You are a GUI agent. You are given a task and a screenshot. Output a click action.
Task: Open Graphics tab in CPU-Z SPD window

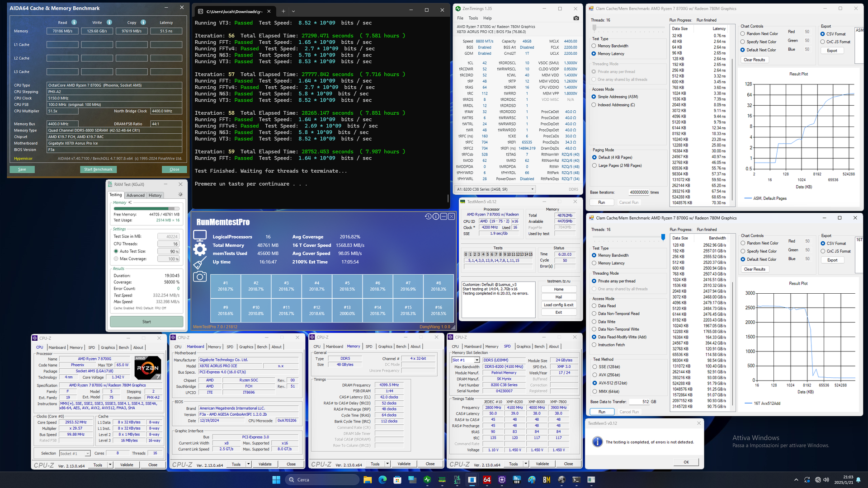[x=524, y=347]
